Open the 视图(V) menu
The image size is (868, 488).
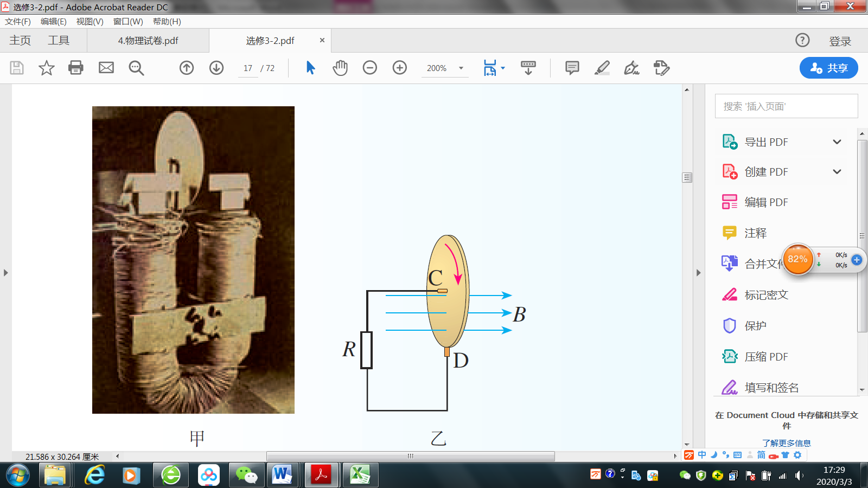coord(90,22)
